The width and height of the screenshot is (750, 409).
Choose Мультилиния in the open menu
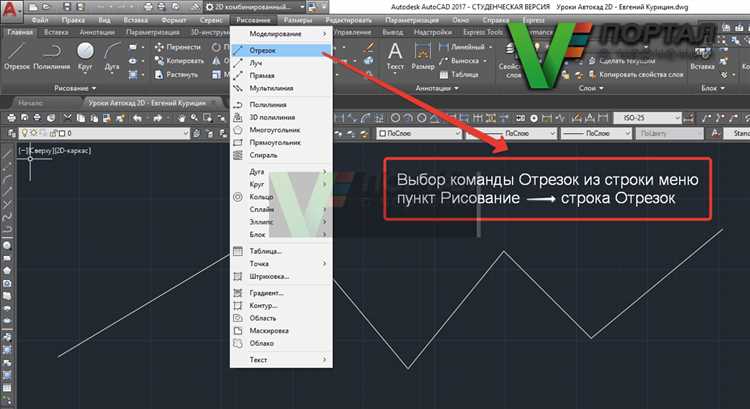pos(281,88)
